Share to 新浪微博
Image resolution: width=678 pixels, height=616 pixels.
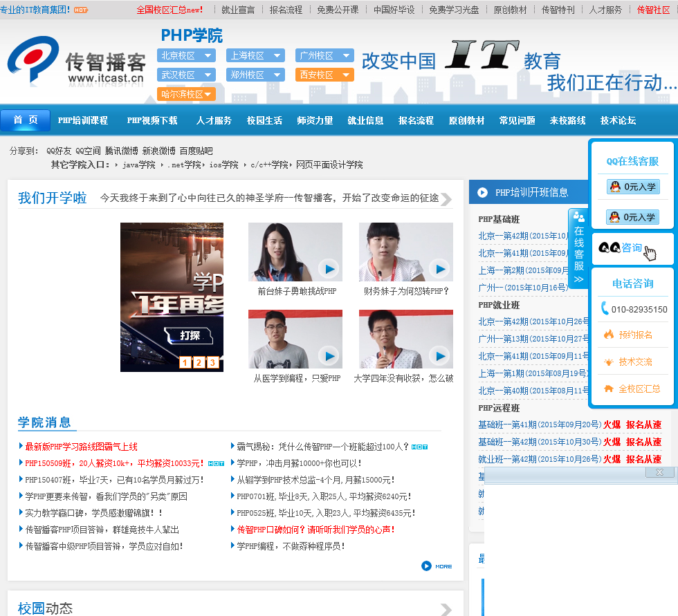[x=158, y=151]
